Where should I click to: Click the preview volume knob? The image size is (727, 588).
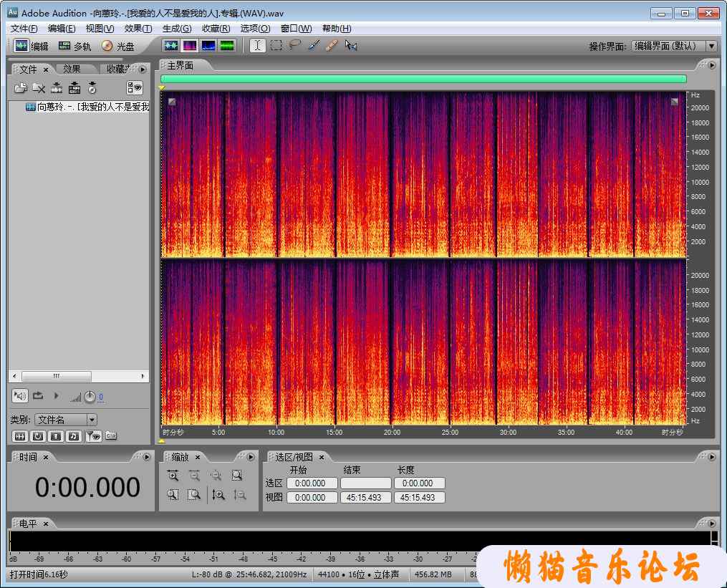coord(90,397)
